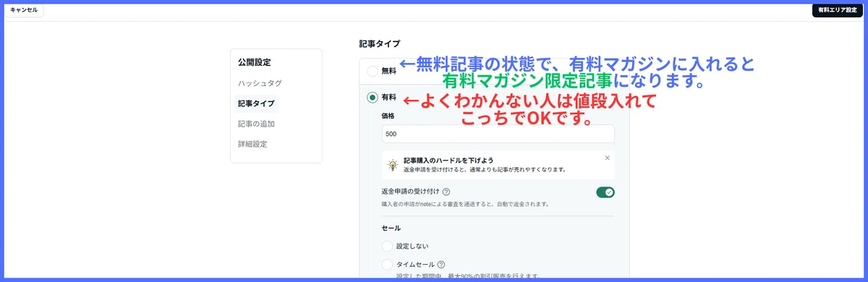Toggle the 返金申請の受け付け switch
The width and height of the screenshot is (868, 282).
point(605,192)
